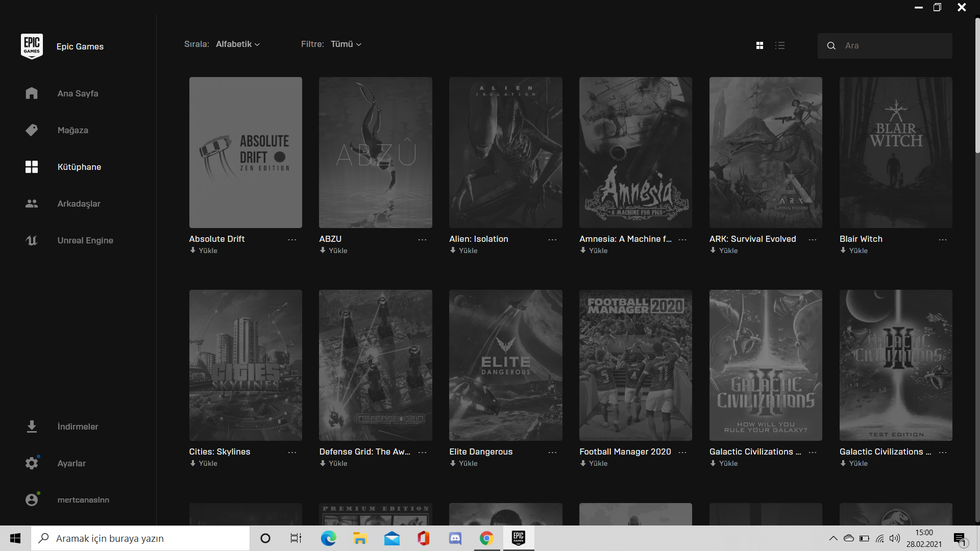Open Arkadaşlar friends icon
980x551 pixels.
32,204
